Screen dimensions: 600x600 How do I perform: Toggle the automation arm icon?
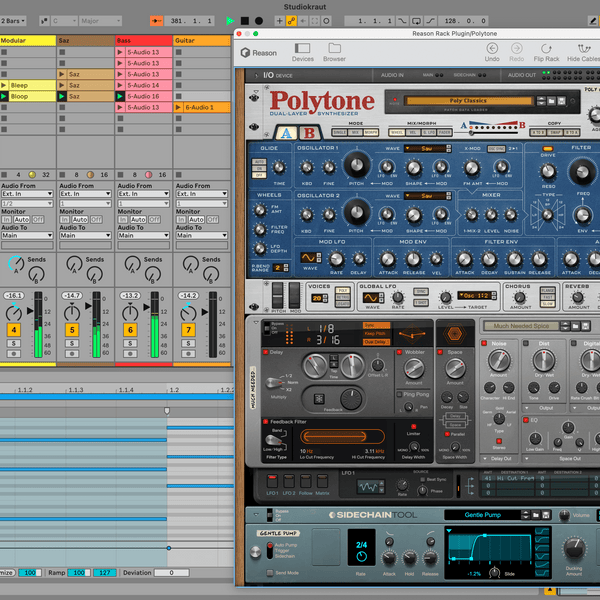point(292,21)
